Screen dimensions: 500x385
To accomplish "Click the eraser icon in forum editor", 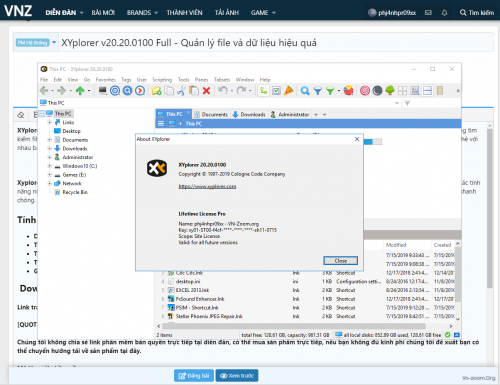I will coord(21,115).
